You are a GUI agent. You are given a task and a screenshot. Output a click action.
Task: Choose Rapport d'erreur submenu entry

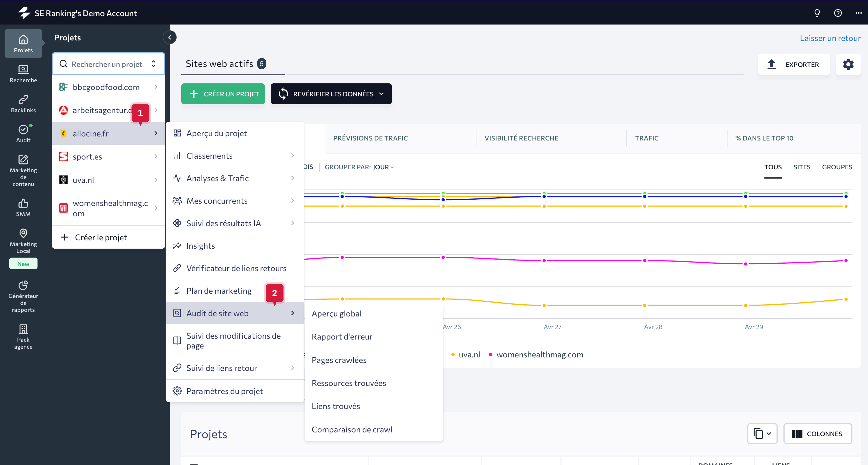tap(374, 337)
